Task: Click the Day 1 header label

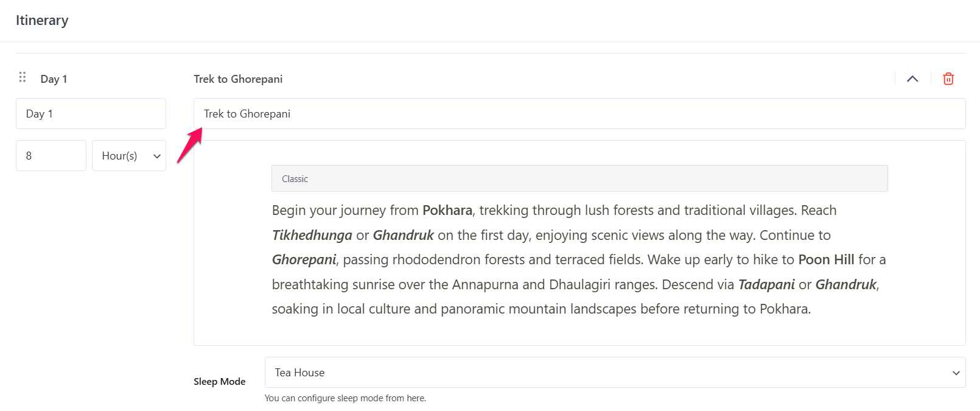Action: [x=54, y=79]
